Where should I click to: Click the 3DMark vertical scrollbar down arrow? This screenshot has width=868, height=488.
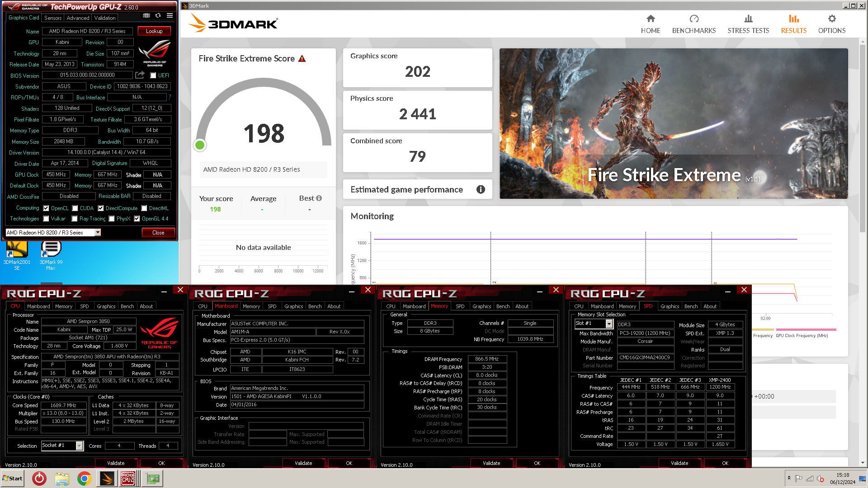[863, 463]
